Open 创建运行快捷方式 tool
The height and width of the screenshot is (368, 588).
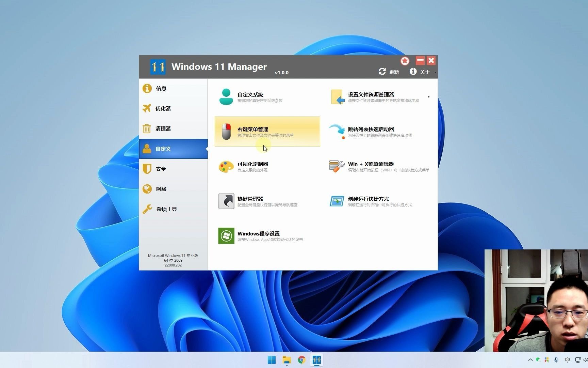[378, 201]
